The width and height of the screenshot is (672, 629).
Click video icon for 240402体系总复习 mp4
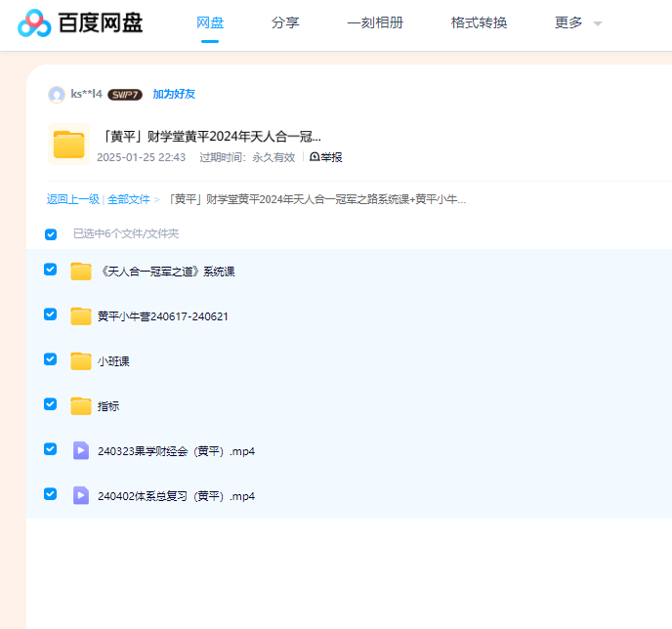tap(81, 496)
